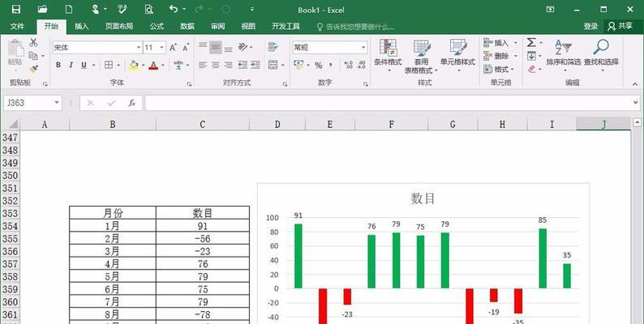Screen dimensions: 644x324
Task: Increase the font size
Action: point(173,48)
